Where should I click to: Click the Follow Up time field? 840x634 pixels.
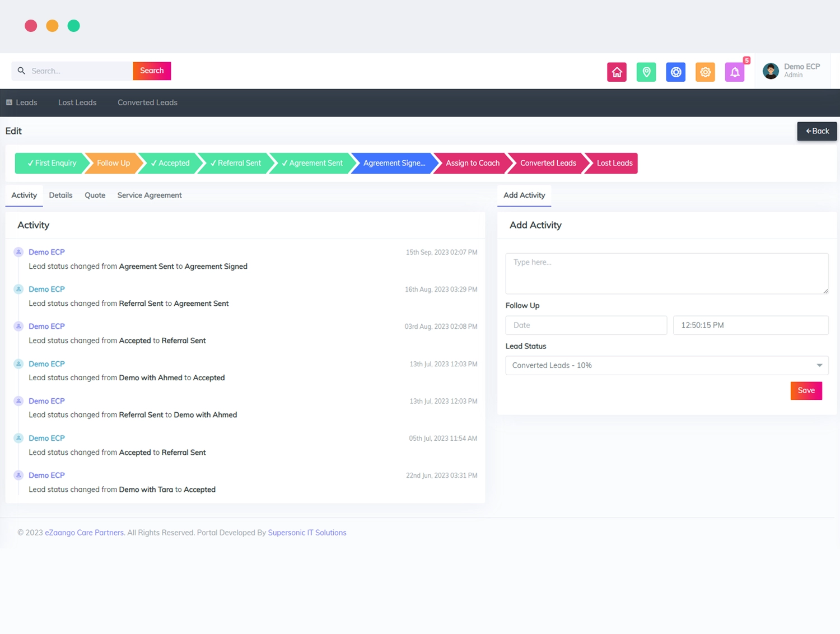750,325
